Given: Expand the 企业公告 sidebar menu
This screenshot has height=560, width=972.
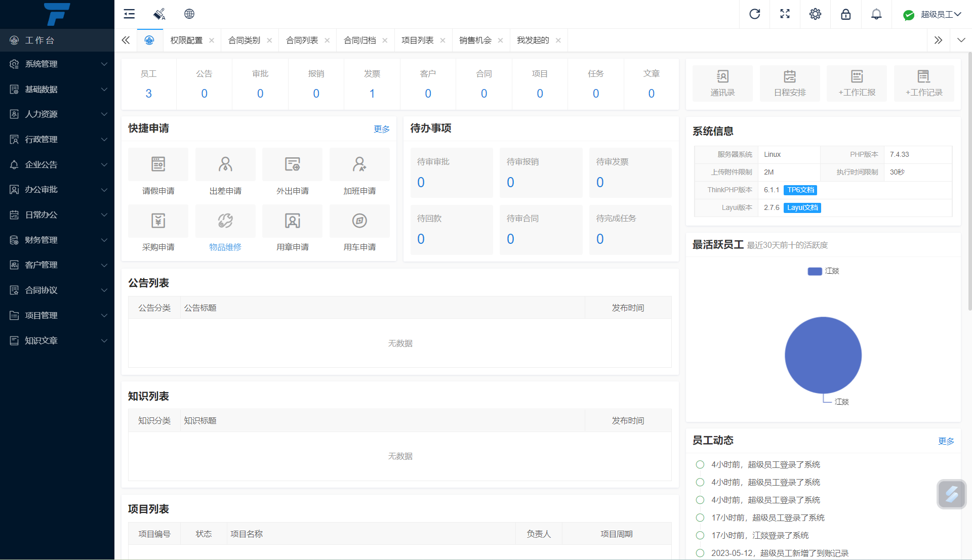Looking at the screenshot, I should 57,165.
